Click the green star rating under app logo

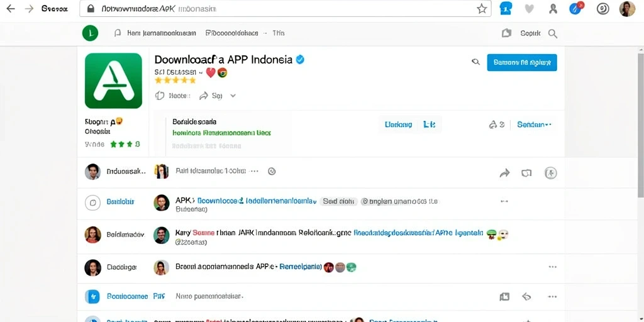pyautogui.click(x=125, y=144)
